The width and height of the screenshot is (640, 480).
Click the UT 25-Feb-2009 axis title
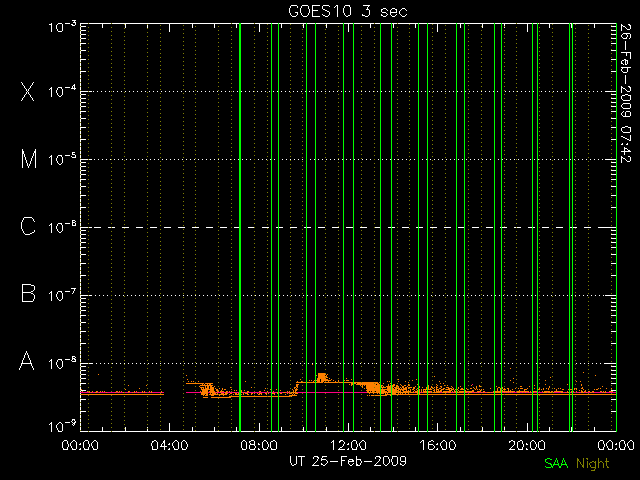tap(348, 461)
